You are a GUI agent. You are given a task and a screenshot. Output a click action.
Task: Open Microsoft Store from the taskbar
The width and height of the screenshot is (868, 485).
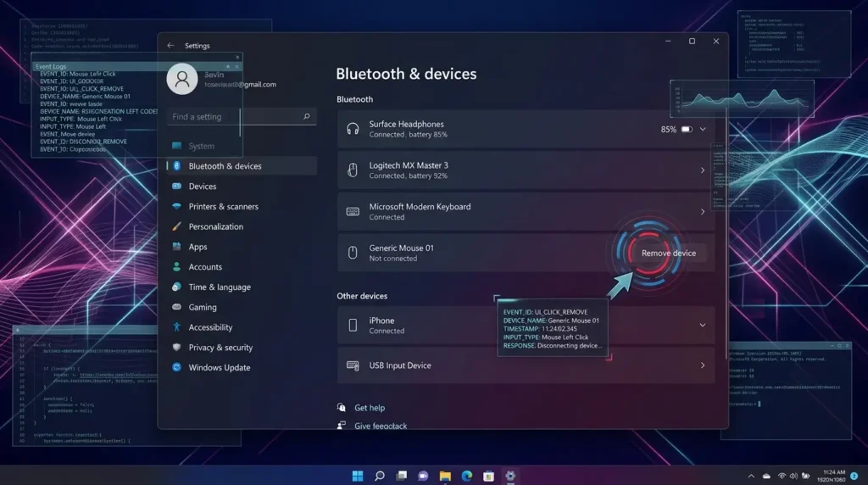[x=488, y=476]
